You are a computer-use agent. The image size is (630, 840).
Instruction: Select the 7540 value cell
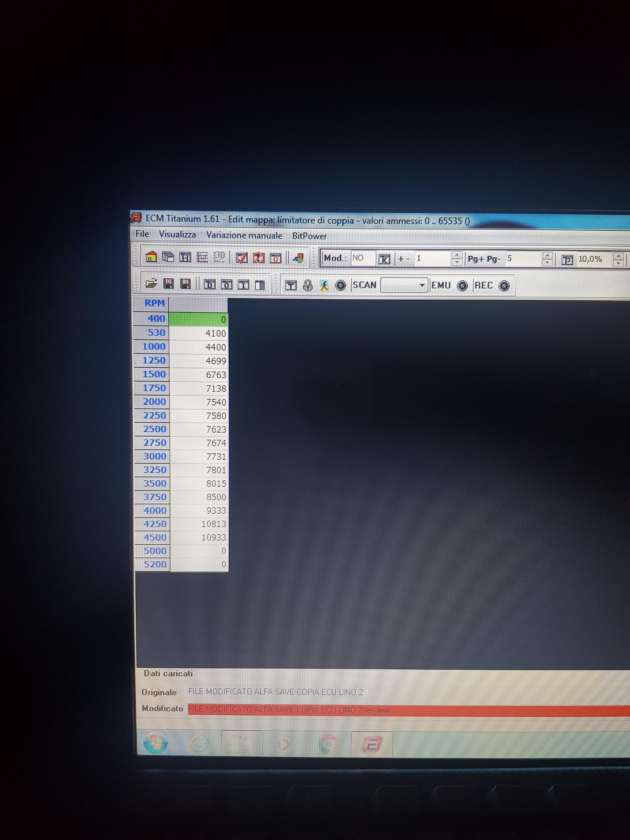pos(198,402)
